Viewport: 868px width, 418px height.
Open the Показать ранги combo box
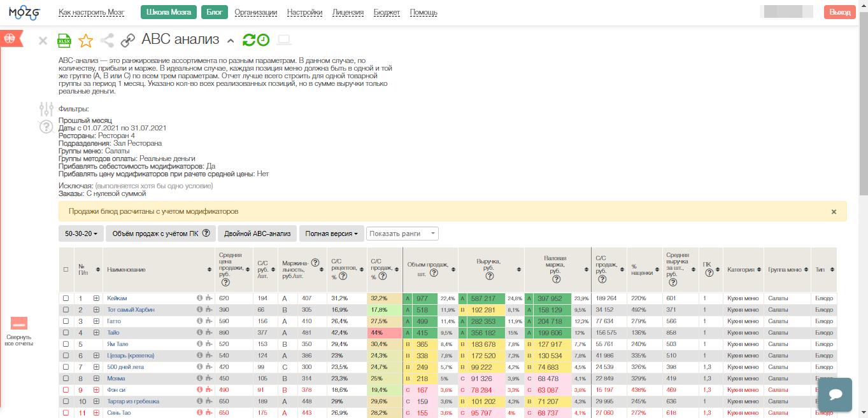pos(402,233)
